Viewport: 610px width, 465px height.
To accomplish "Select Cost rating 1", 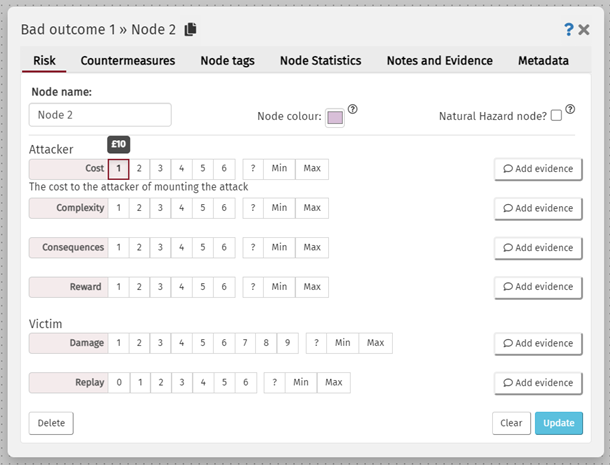I will coord(118,168).
